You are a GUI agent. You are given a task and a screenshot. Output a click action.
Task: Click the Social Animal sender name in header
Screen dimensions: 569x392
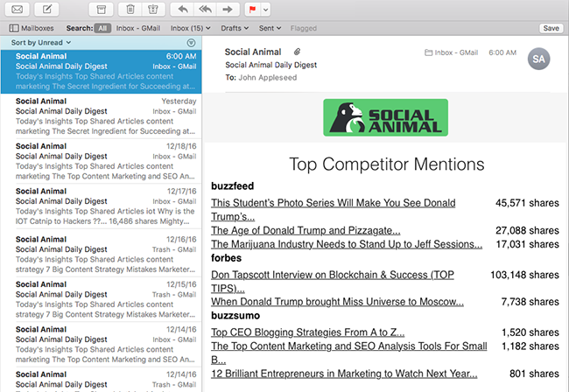pyautogui.click(x=253, y=52)
